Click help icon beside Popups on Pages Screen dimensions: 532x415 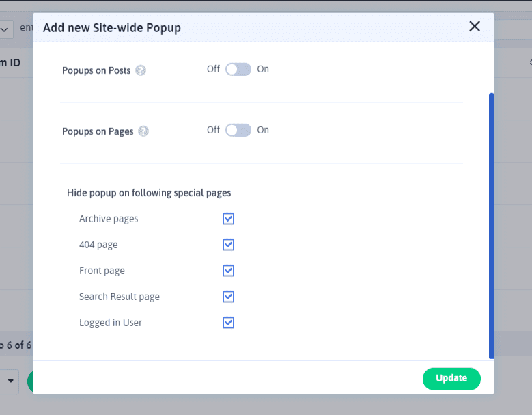coord(144,131)
